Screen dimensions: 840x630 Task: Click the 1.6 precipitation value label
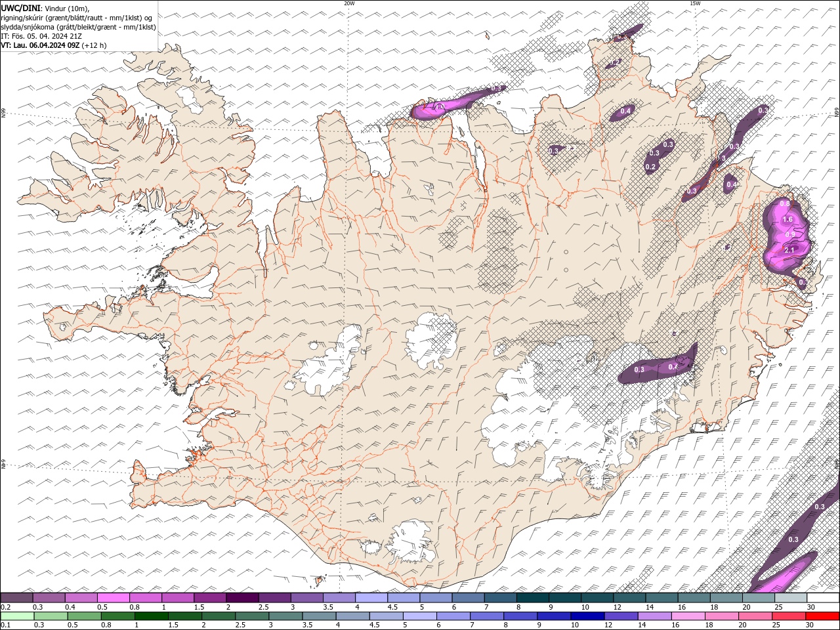[x=788, y=220]
